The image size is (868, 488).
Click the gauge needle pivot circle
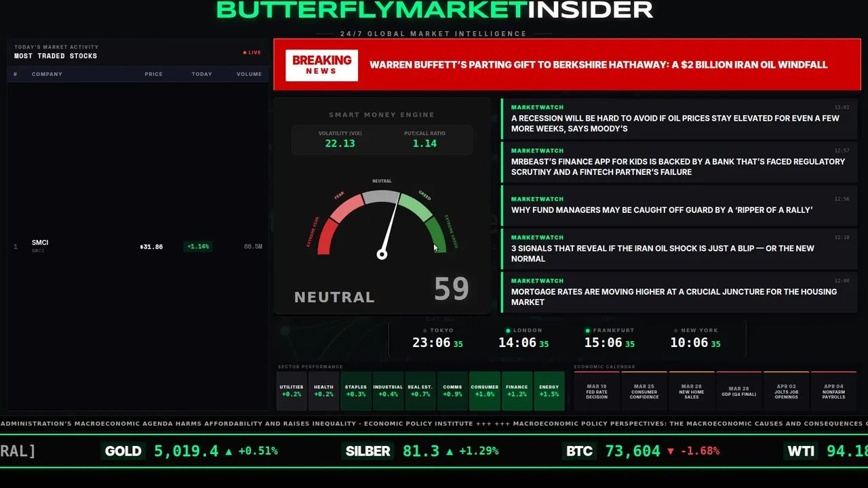pos(382,254)
